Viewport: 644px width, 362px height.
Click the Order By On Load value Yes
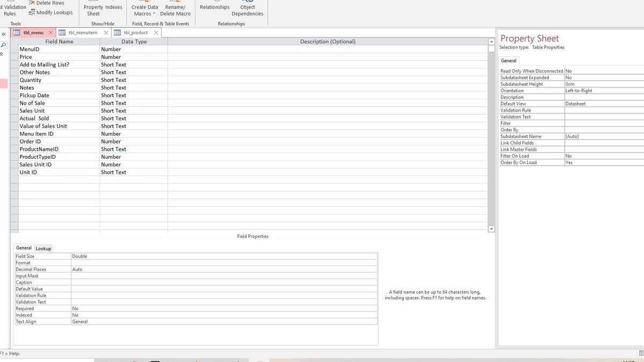pos(604,162)
